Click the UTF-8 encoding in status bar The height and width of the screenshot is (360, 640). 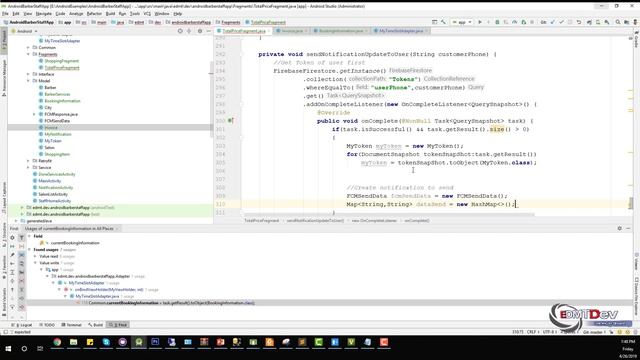point(549,332)
